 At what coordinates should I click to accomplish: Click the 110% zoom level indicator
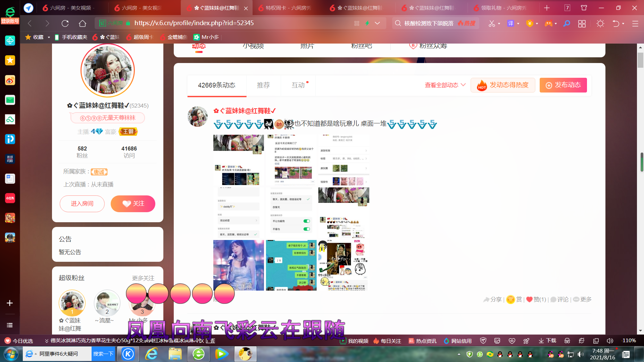[629, 341]
